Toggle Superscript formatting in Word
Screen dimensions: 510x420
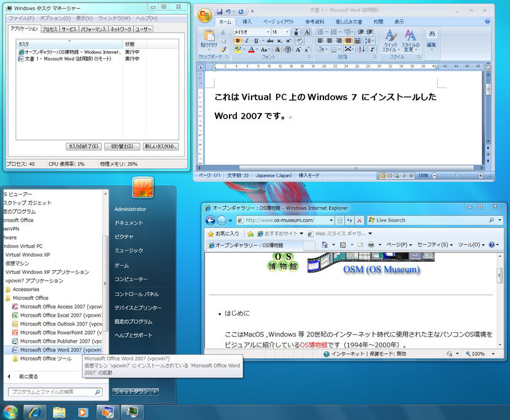pyautogui.click(x=288, y=41)
